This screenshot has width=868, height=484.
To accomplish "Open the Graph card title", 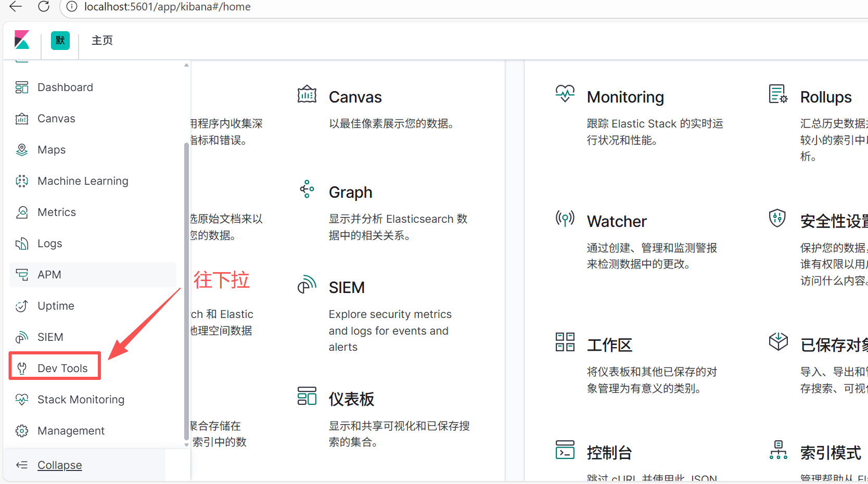I will point(351,192).
